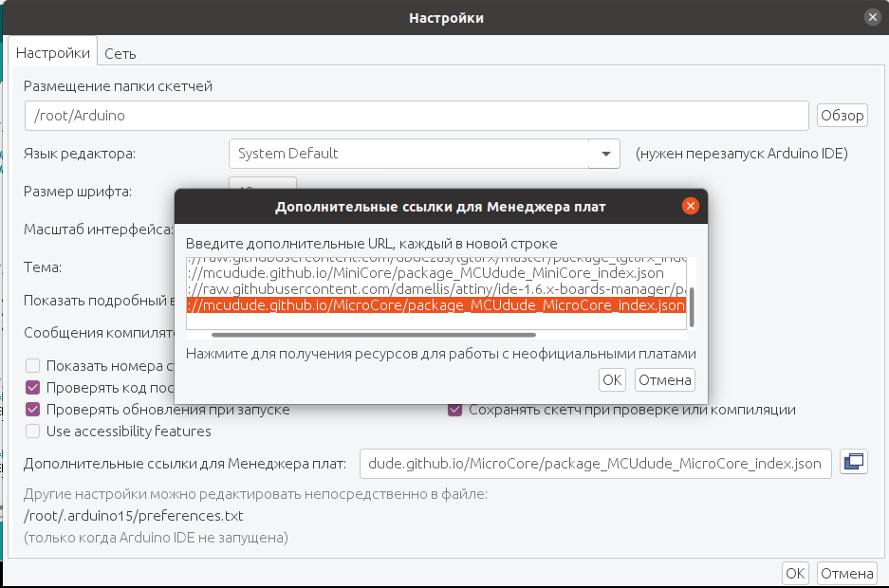Enable 'Use accessibility features' checkbox

(33, 432)
